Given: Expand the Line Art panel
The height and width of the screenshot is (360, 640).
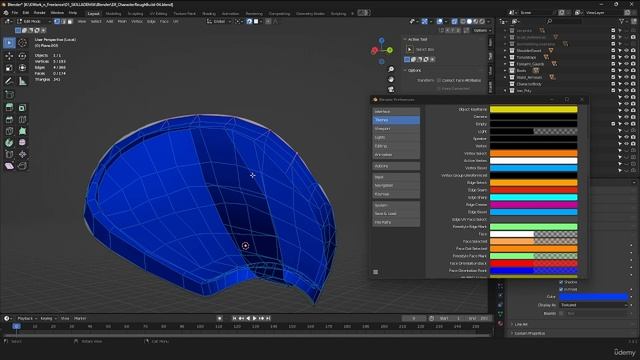Looking at the screenshot, I should click(521, 324).
